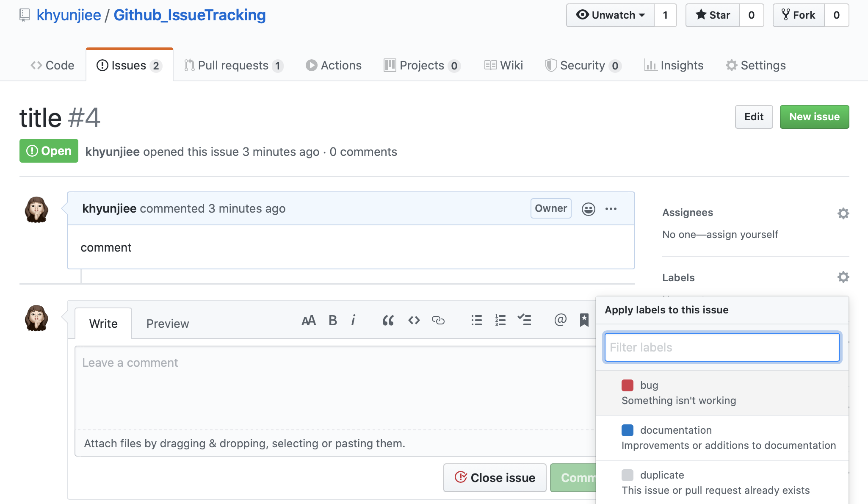Switch to the Preview tab
This screenshot has height=504, width=868.
pyautogui.click(x=167, y=324)
